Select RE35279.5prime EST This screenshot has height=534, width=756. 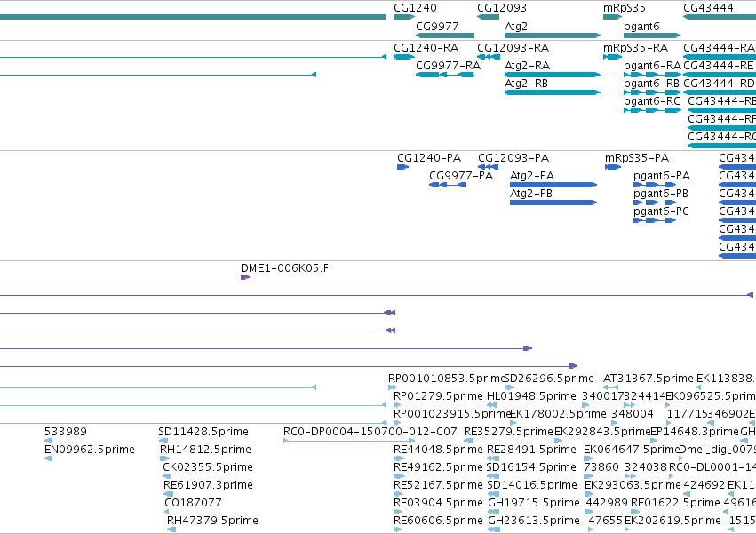tap(469, 441)
